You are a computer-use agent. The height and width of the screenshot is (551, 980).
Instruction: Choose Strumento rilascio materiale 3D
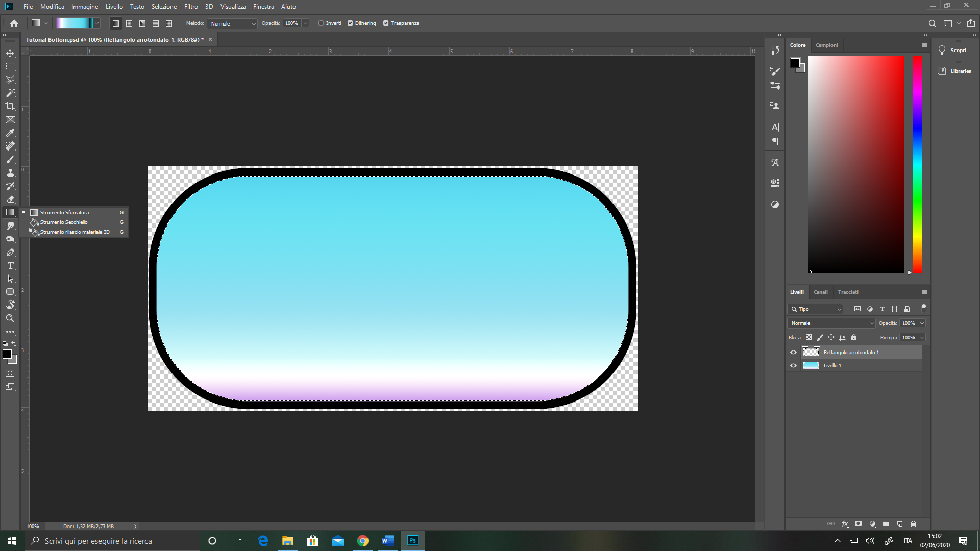77,232
